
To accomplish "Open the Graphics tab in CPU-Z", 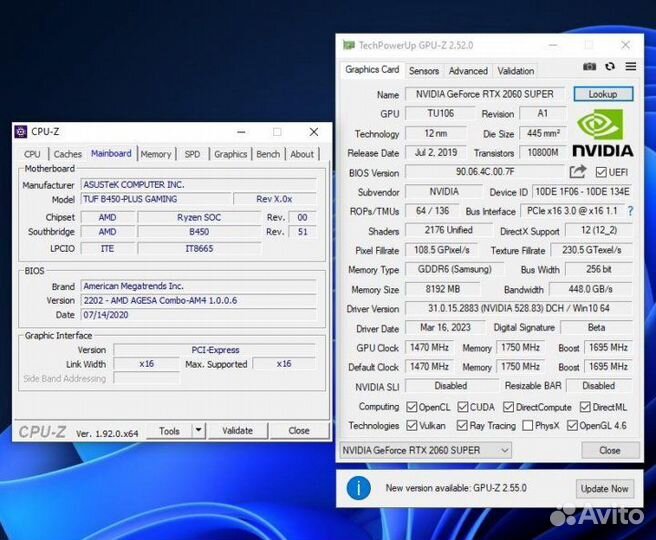I will 231,154.
